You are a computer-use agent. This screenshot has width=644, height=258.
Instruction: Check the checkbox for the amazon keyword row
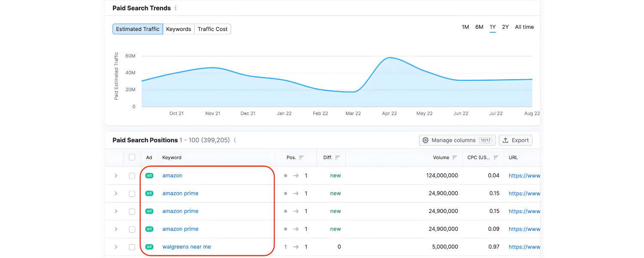coord(132,175)
